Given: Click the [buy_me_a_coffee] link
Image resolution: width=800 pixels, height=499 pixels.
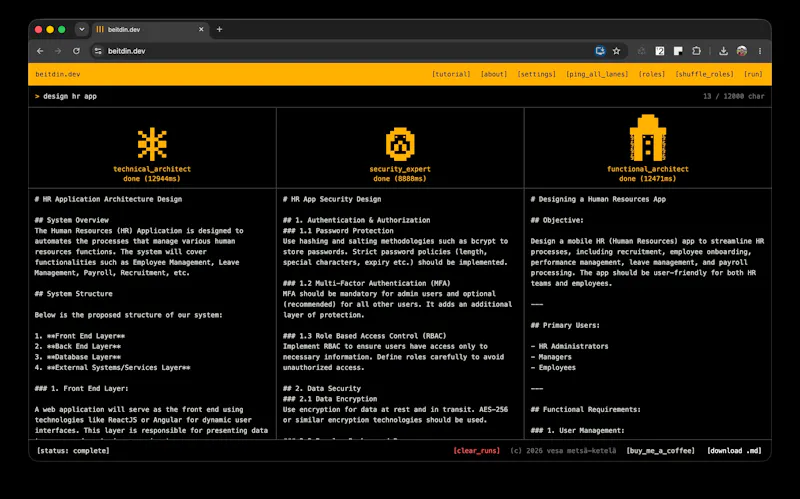Looking at the screenshot, I should tap(660, 451).
